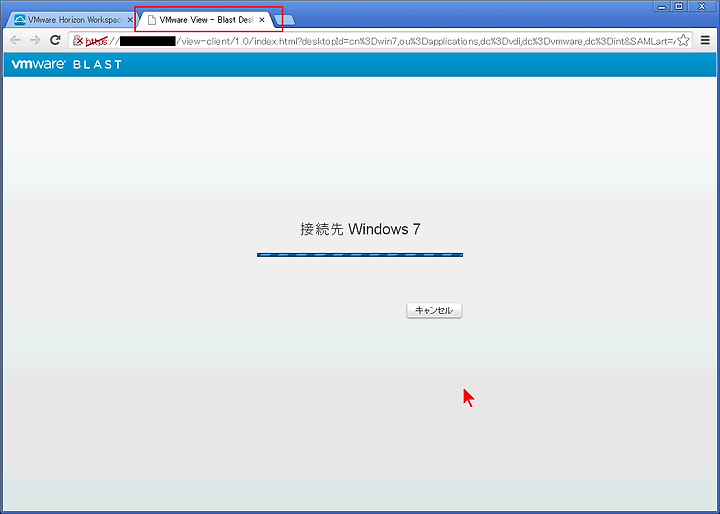Select the VMware View - Blast Desktop tab
Screen dimensions: 720x514
(x=208, y=20)
